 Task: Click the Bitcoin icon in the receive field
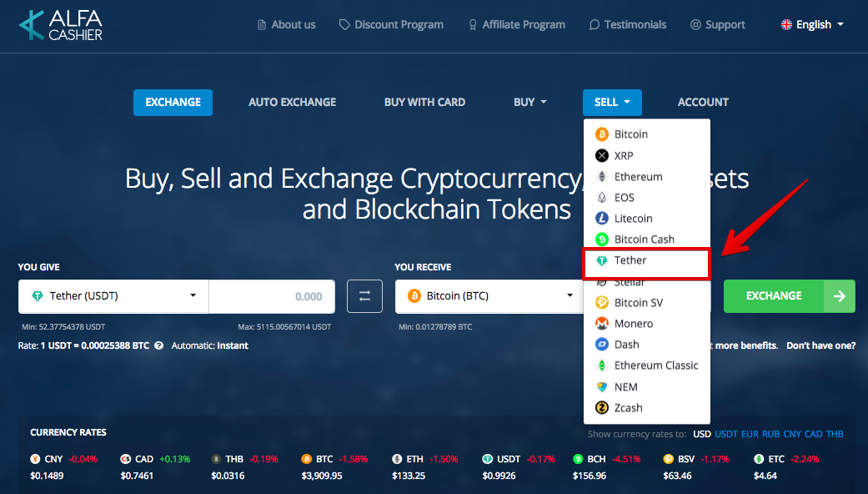[x=414, y=296]
